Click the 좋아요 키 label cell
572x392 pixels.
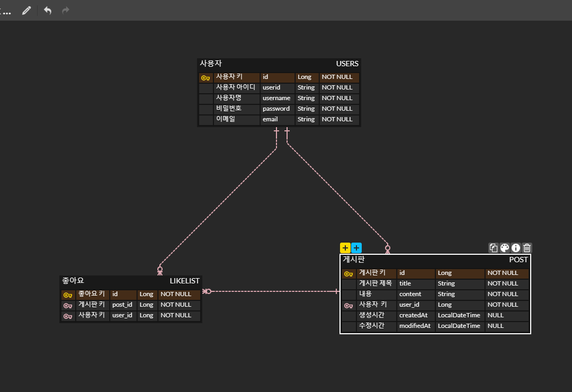click(93, 294)
